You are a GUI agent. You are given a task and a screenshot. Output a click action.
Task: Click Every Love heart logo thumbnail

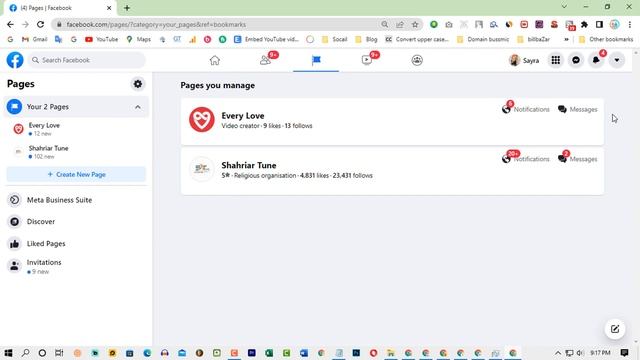click(202, 120)
